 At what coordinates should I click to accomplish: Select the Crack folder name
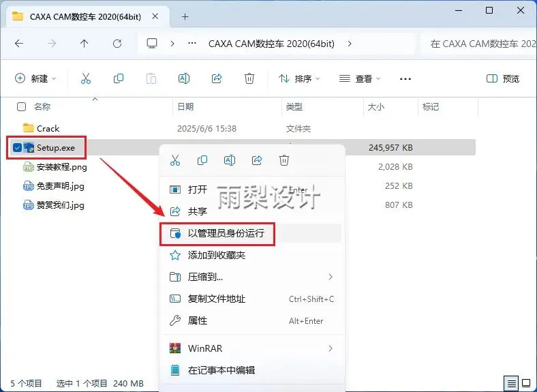pos(48,128)
